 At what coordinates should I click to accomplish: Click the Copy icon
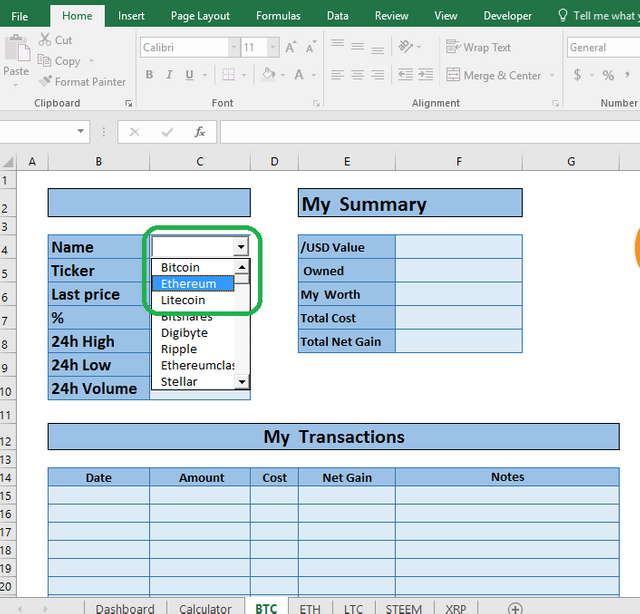click(x=44, y=60)
